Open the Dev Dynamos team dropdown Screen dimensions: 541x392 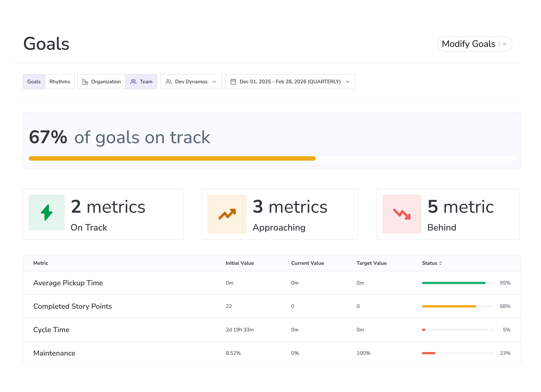coord(191,82)
